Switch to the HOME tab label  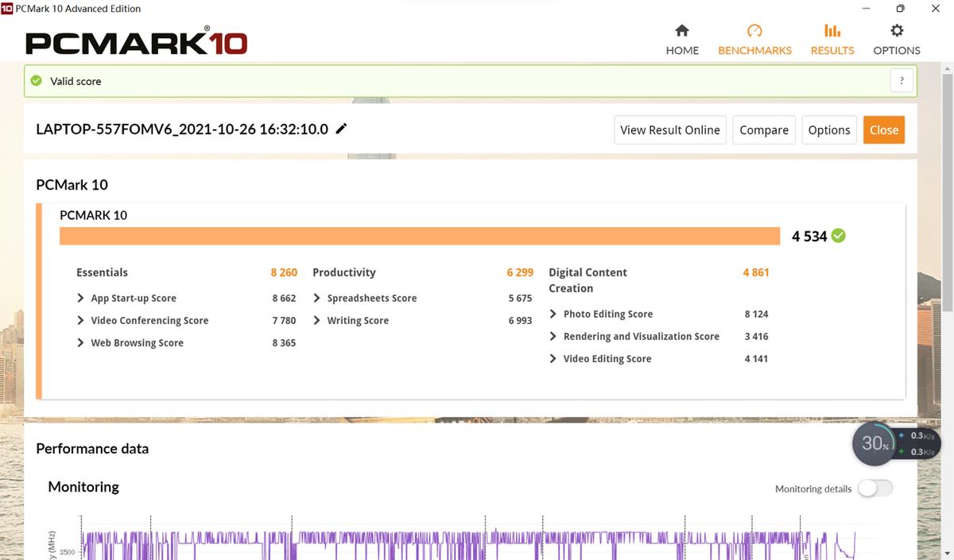(682, 50)
